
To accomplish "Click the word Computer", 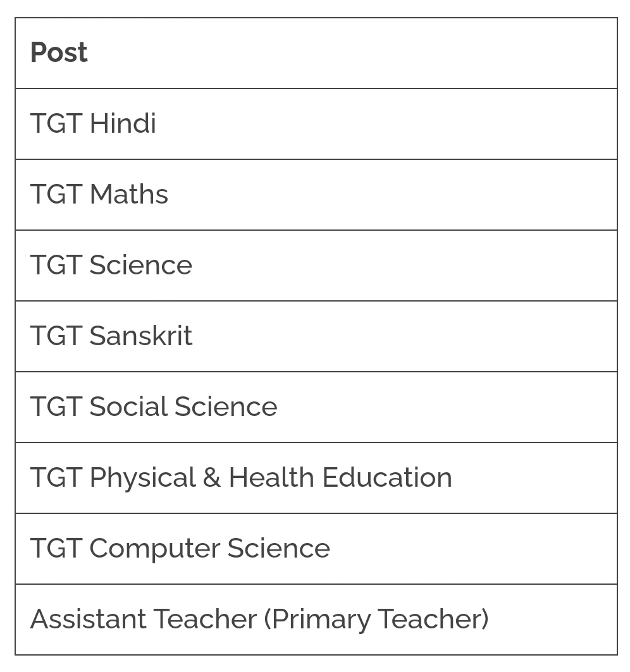I will click(x=154, y=549).
